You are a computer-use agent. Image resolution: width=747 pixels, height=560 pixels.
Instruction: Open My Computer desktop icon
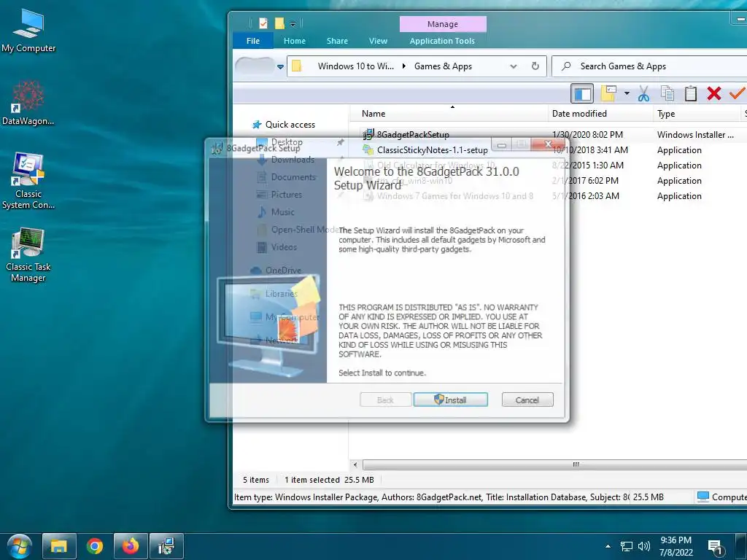coord(28,31)
